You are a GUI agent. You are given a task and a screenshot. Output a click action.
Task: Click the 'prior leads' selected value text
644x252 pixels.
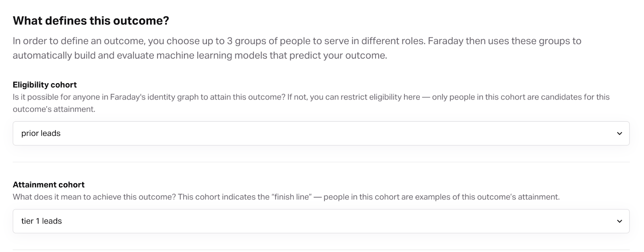pyautogui.click(x=41, y=133)
